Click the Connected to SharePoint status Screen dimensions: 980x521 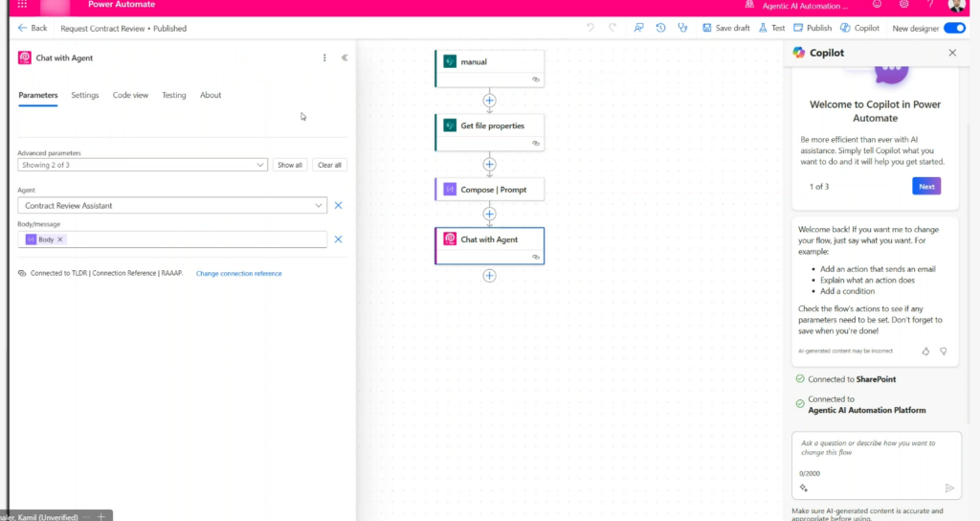click(846, 379)
